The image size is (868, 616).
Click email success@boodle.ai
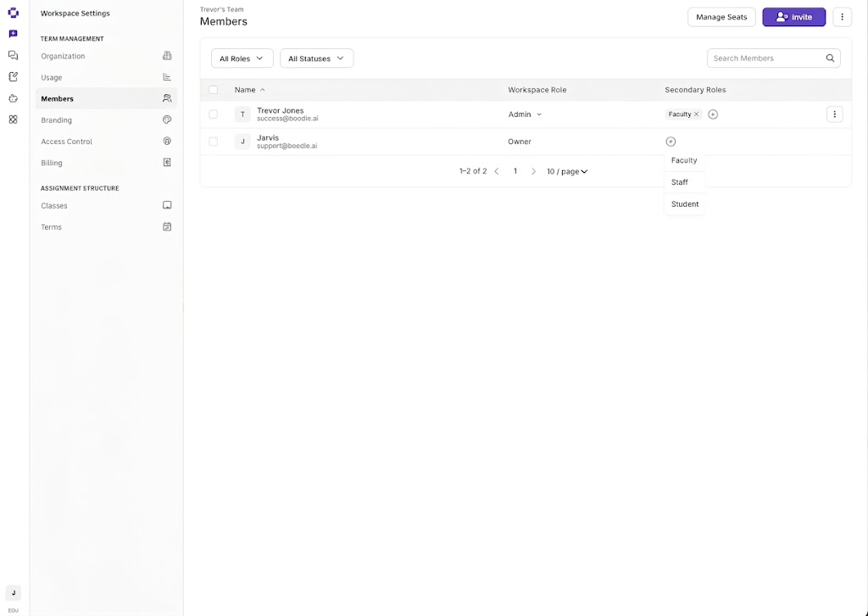click(x=287, y=119)
